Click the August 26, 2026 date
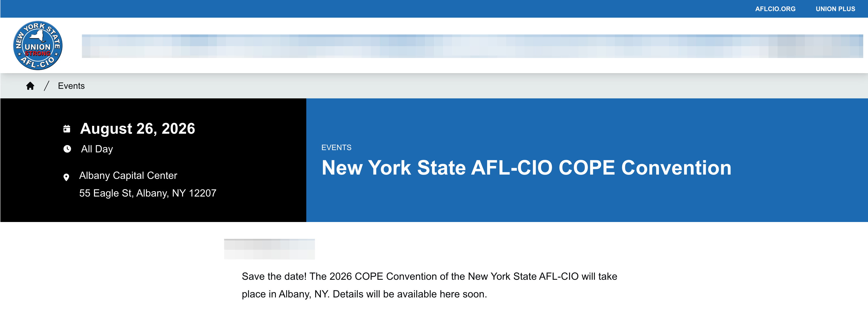 click(138, 129)
